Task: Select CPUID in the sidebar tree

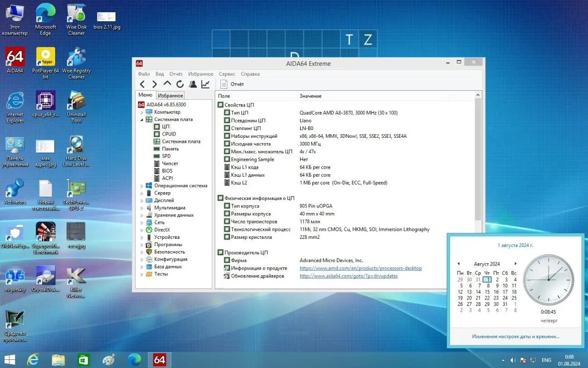Action: click(169, 134)
